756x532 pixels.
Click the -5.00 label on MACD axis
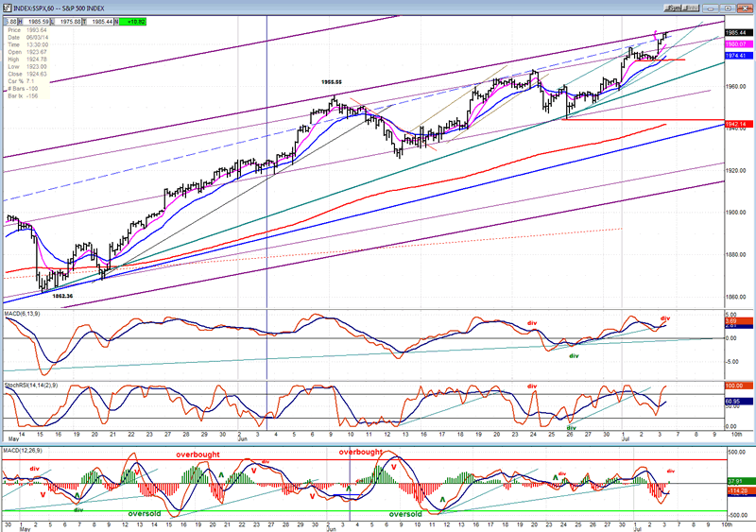[x=731, y=362]
